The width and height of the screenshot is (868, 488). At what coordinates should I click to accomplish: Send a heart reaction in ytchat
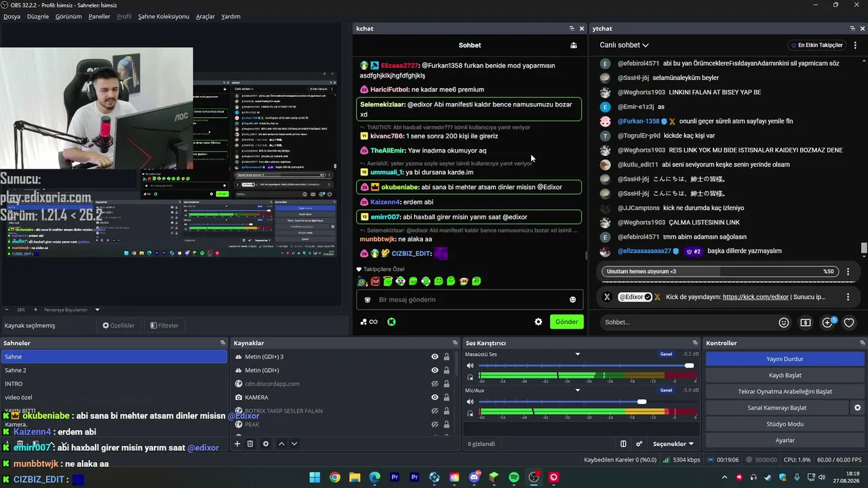(x=849, y=323)
